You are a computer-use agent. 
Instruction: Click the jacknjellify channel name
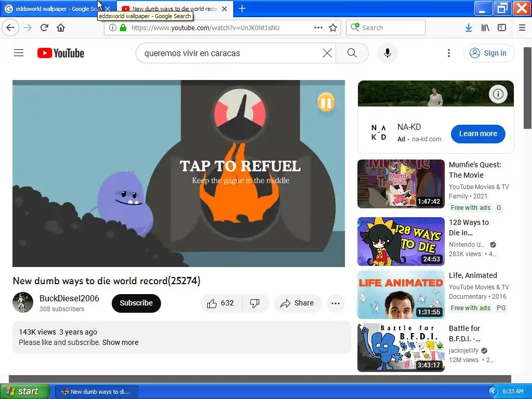(463, 351)
